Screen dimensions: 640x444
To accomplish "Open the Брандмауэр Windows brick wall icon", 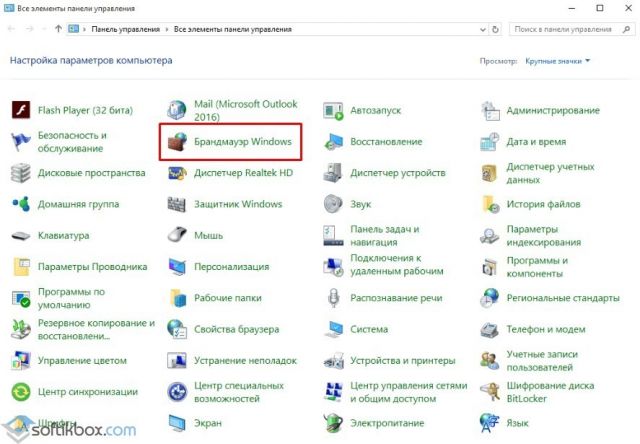I will tap(177, 142).
